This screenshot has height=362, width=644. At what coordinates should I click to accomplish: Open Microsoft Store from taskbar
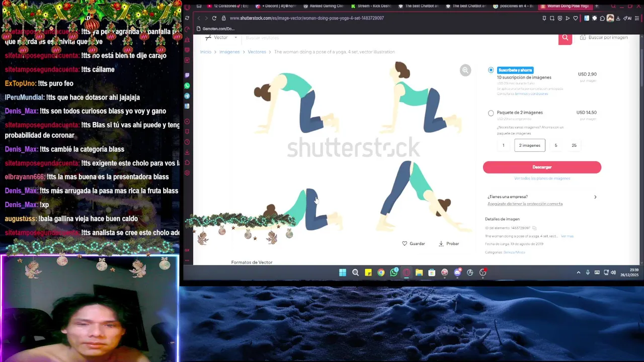tap(432, 273)
